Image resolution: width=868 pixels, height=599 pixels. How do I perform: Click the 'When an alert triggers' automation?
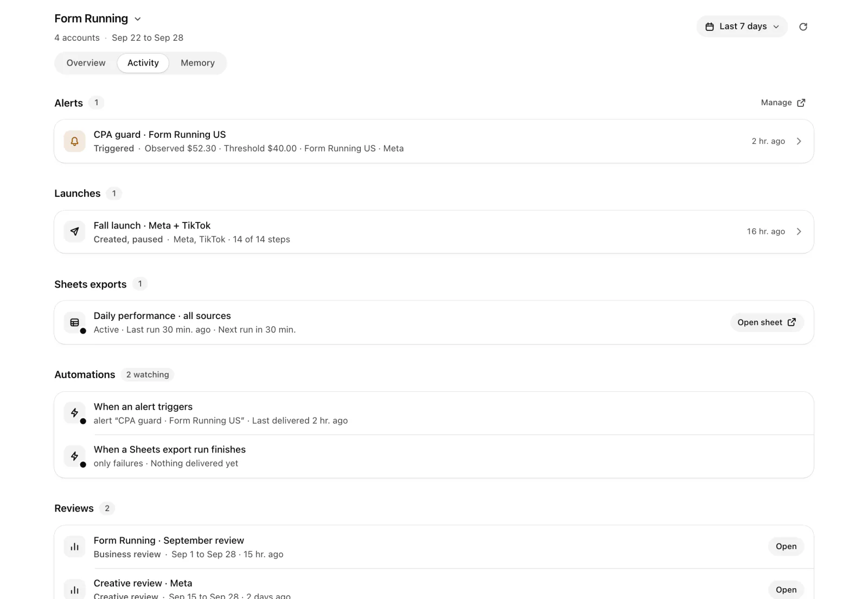(x=143, y=406)
